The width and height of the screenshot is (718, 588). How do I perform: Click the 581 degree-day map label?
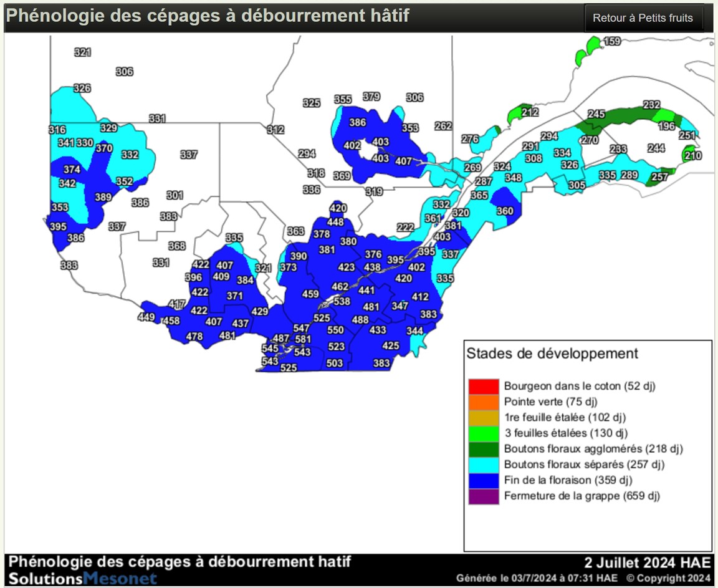[303, 339]
